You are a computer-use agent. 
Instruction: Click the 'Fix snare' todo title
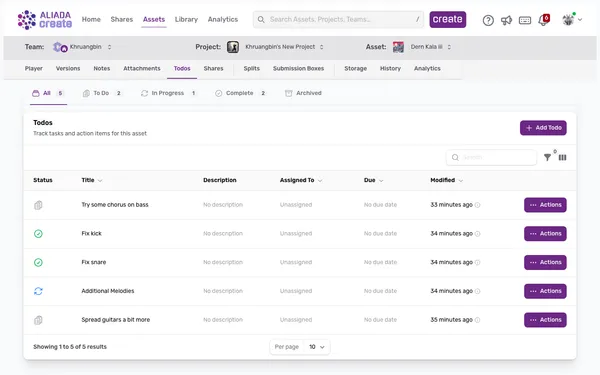pos(94,262)
